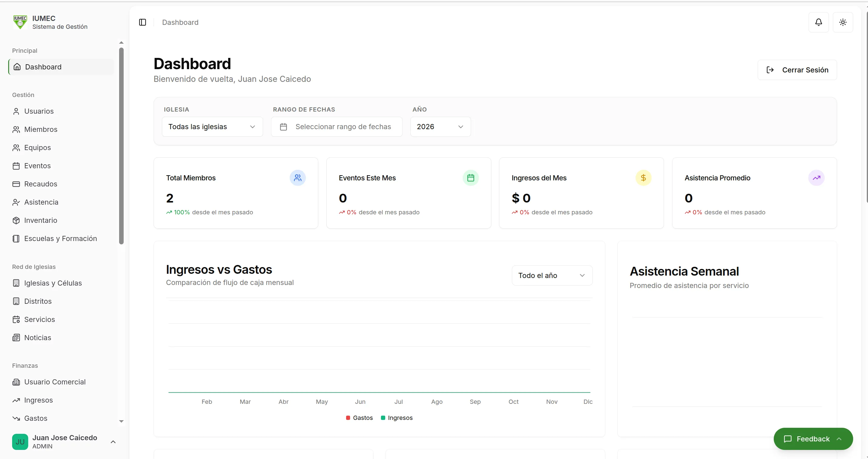
Task: Click the Usuarios person icon
Action: (x=16, y=111)
